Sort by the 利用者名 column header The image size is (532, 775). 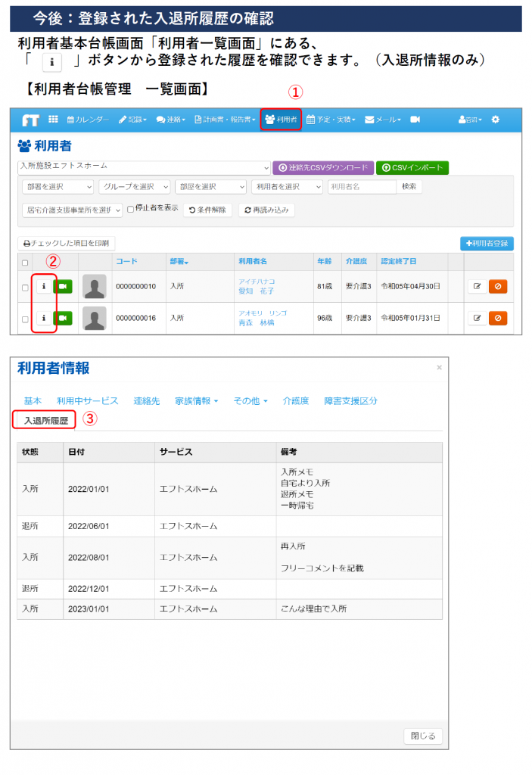[x=253, y=261]
